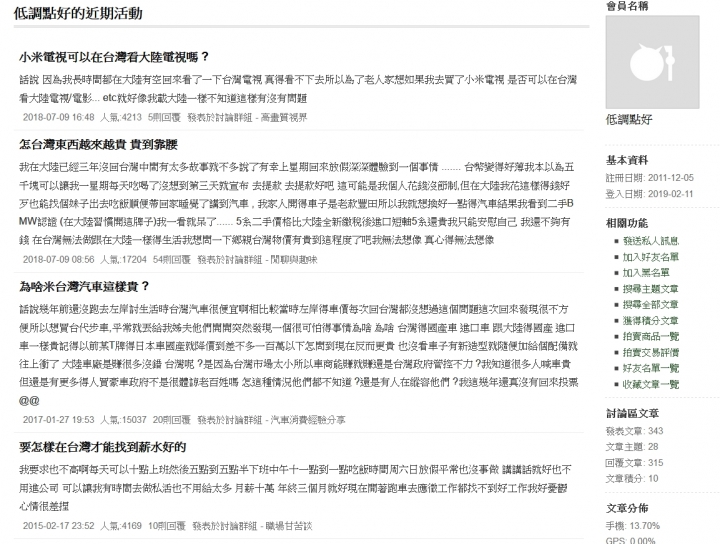Click 發送私人訊息 link
Viewport: 720px width, 544px height.
pyautogui.click(x=651, y=241)
